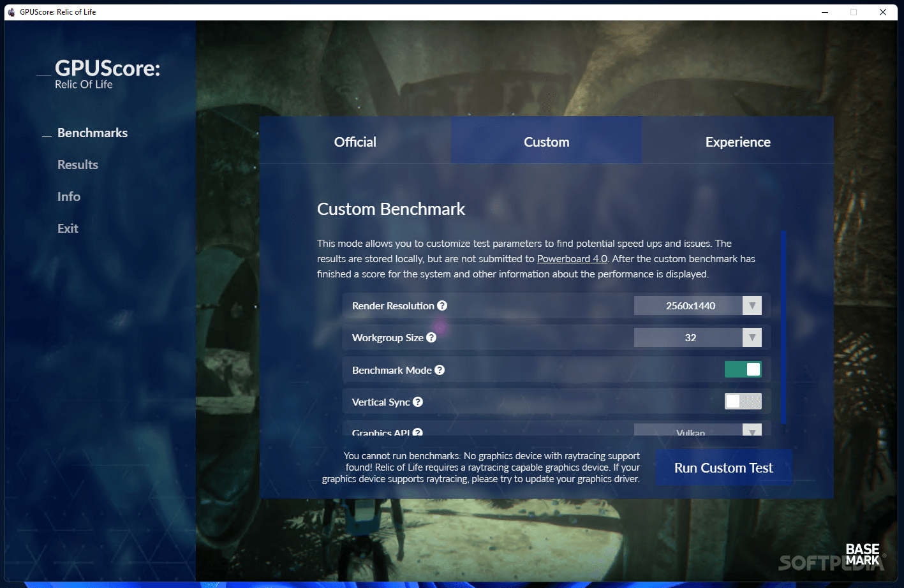
Task: Open the Info sidebar item
Action: (69, 196)
